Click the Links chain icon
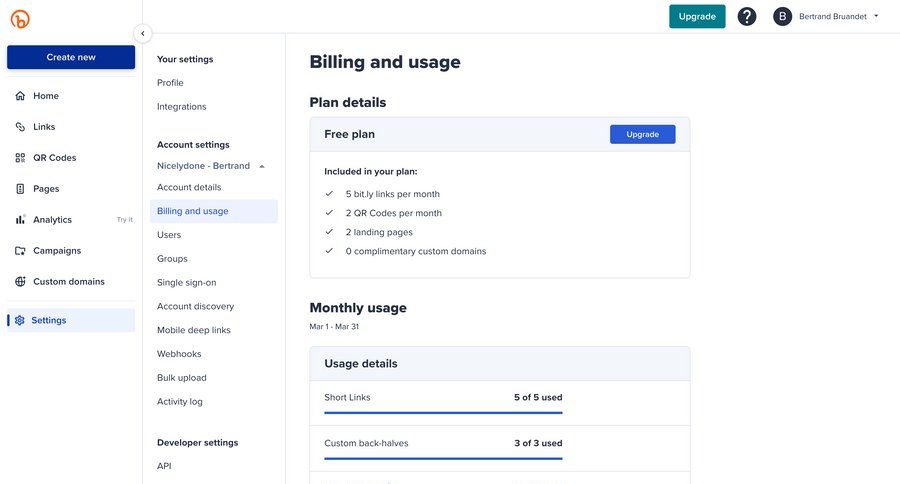 [x=20, y=127]
